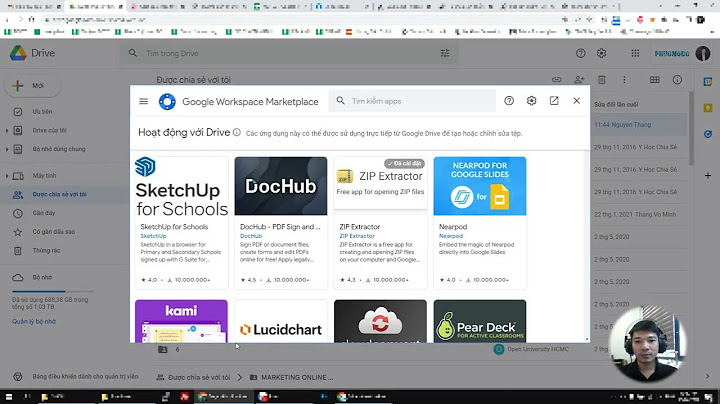This screenshot has height=404, width=720.
Task: Open the DocHub app thumbnail
Action: click(281, 186)
